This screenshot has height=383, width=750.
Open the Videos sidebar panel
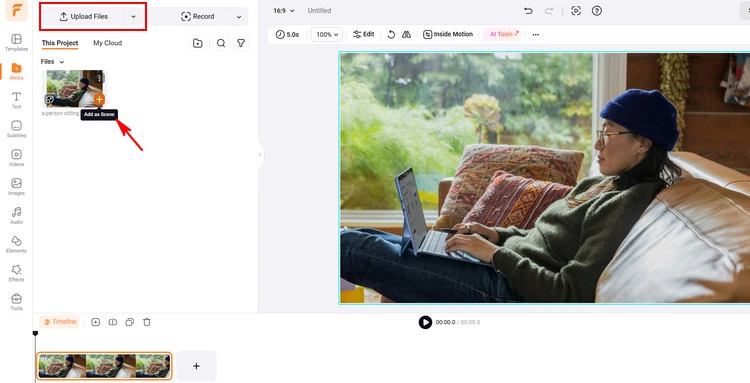(16, 158)
